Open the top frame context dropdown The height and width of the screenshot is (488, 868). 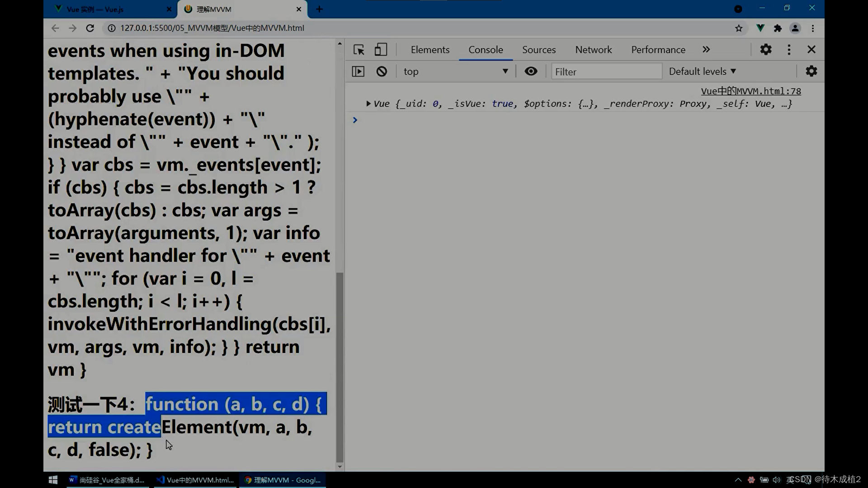455,71
